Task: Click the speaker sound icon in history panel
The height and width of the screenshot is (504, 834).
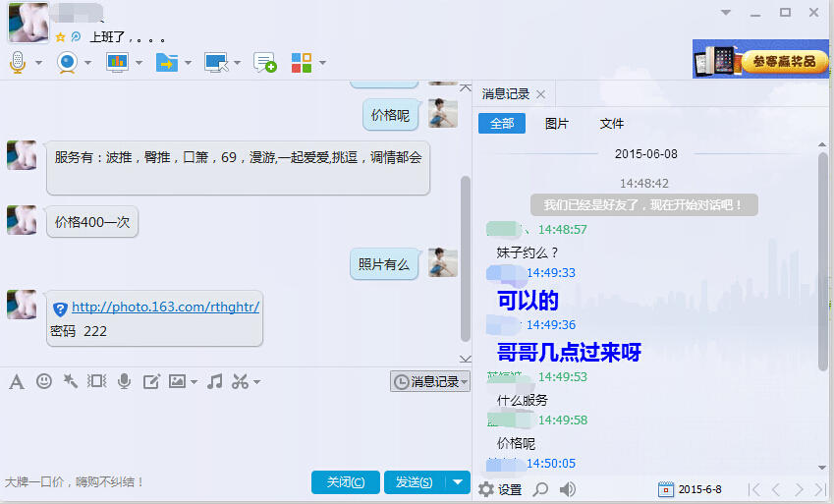Action: (x=568, y=489)
